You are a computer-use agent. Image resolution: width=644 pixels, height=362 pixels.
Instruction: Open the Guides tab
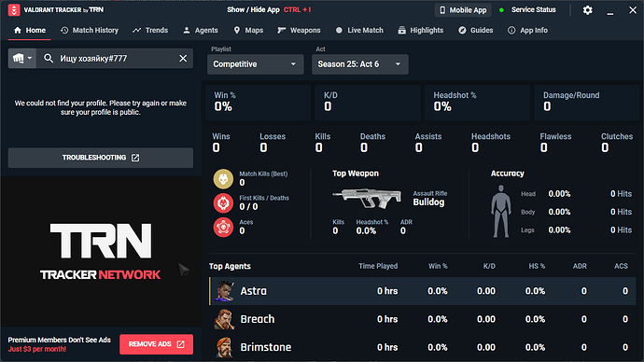(476, 31)
